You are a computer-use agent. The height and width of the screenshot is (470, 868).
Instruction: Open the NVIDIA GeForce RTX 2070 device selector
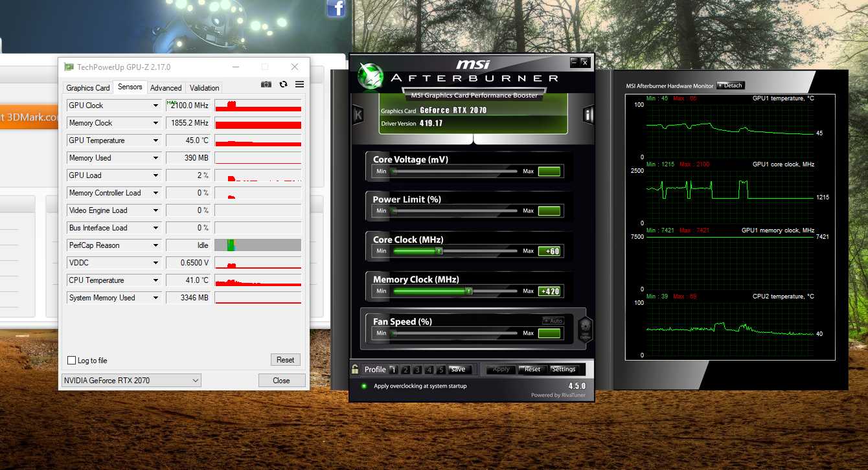[x=131, y=381]
